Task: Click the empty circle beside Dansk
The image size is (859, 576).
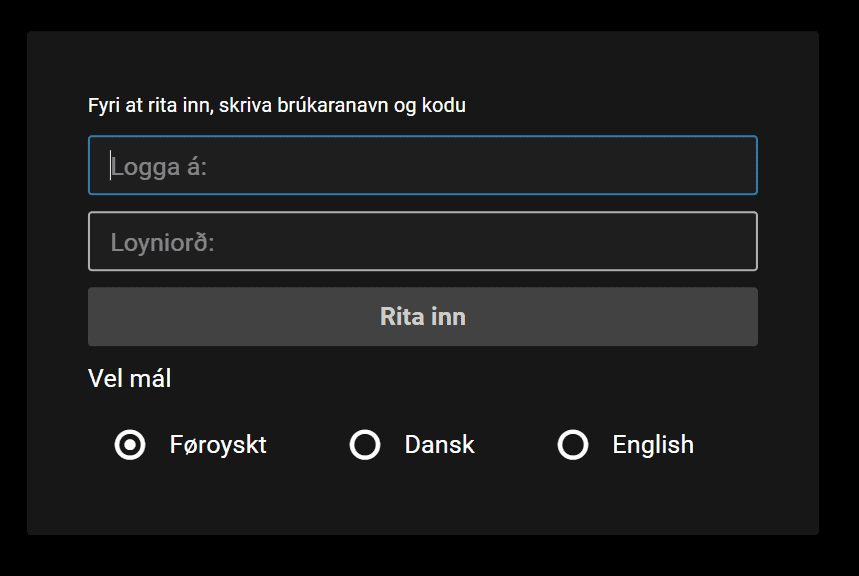Action: [x=365, y=444]
